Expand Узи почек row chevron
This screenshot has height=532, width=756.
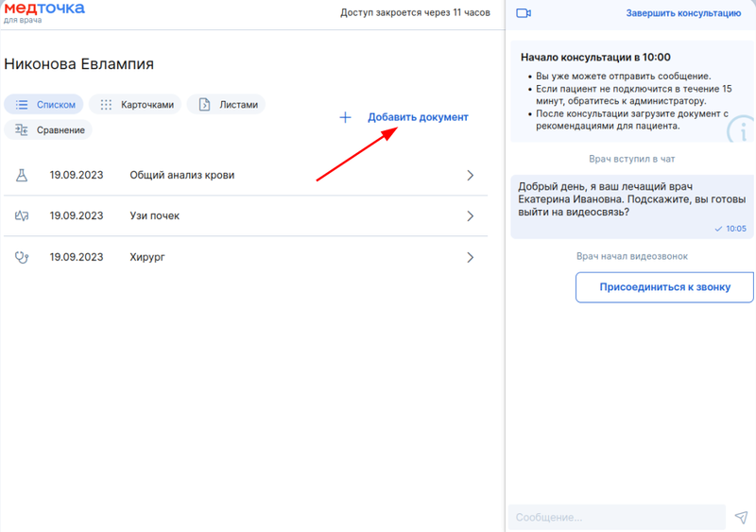coord(470,215)
